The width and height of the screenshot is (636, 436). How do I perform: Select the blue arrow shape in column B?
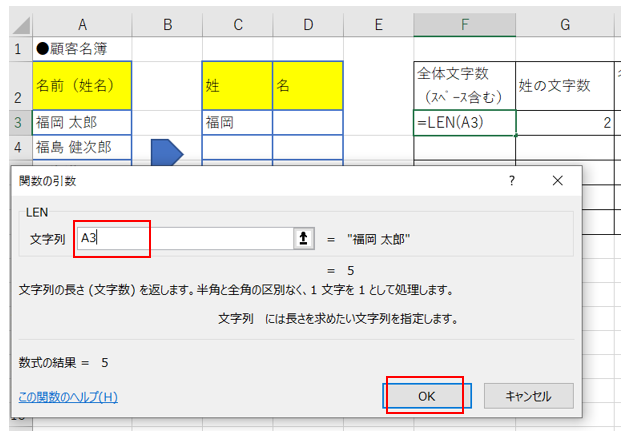click(167, 152)
